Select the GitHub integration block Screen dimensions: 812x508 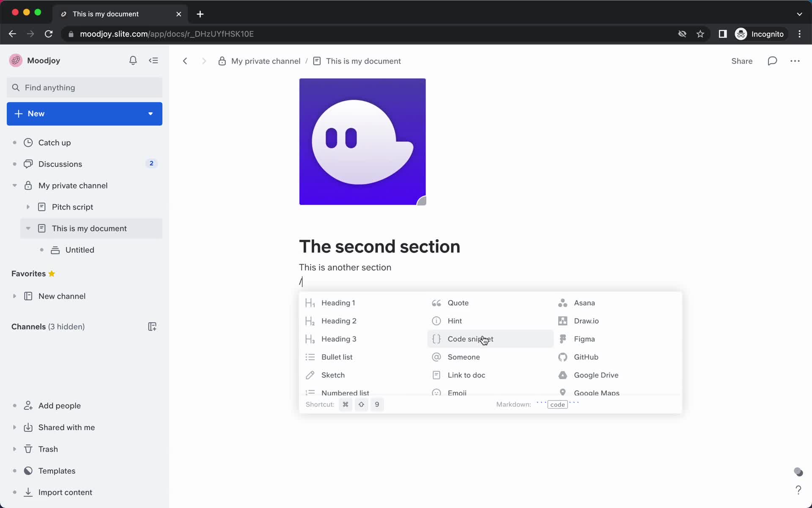tap(586, 356)
